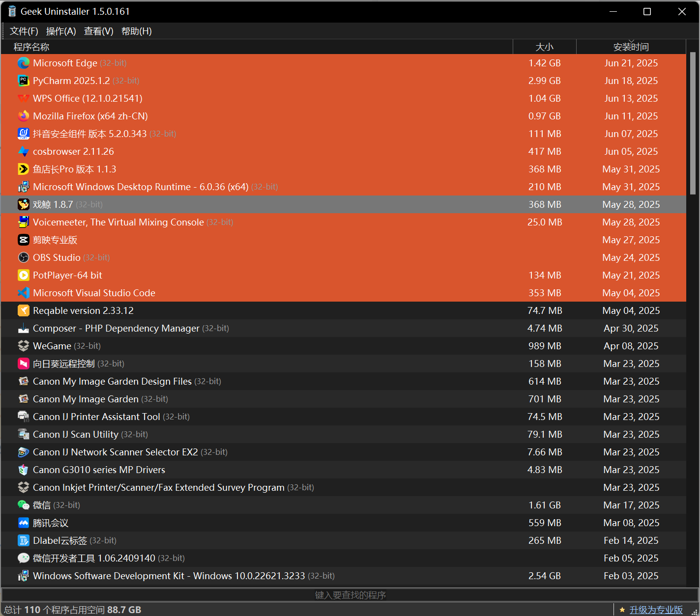Open the 查看(V) menu
The image size is (700, 616).
tap(99, 31)
